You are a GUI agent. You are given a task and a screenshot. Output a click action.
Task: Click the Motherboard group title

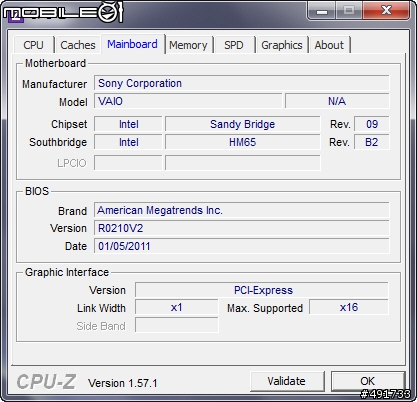(56, 63)
